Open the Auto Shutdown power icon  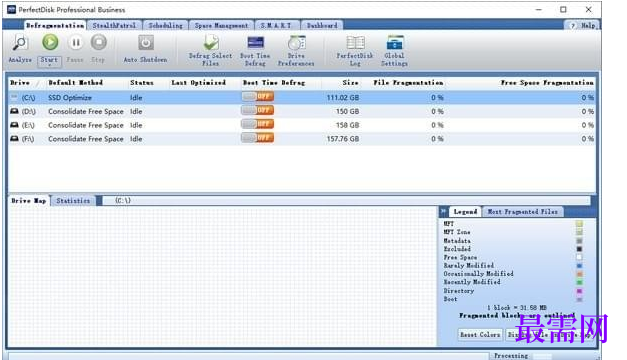pyautogui.click(x=146, y=42)
